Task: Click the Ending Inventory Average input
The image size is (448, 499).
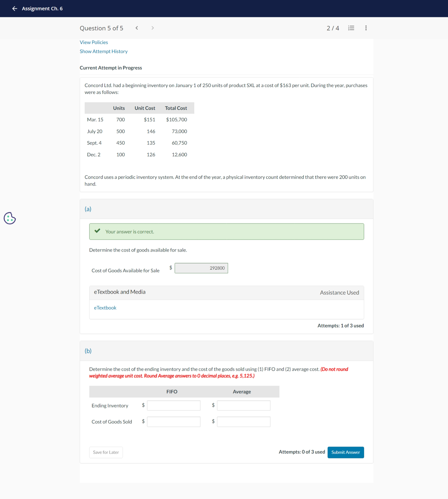Action: [243, 405]
